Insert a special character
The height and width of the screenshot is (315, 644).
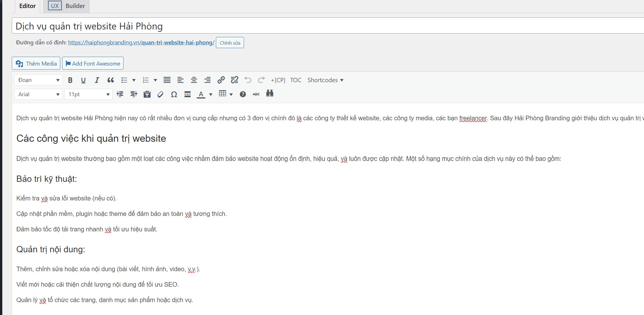pos(174,94)
